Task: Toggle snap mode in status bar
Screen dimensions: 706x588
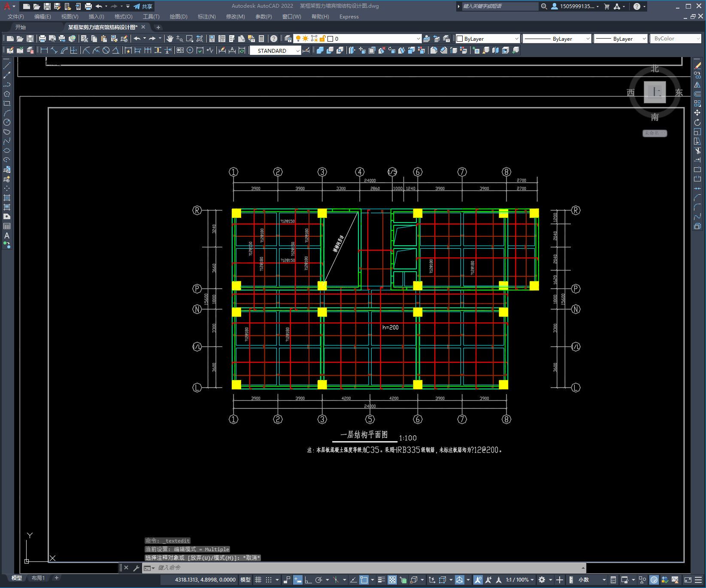Action: coord(269,580)
